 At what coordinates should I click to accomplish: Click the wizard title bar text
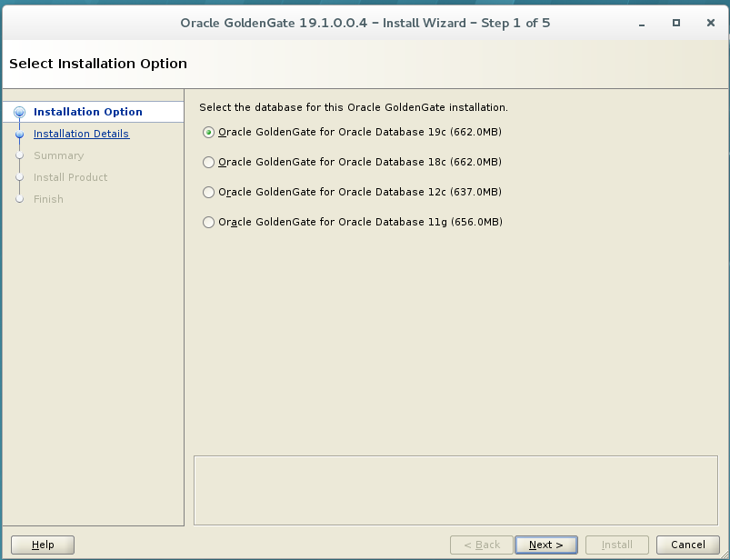click(365, 23)
